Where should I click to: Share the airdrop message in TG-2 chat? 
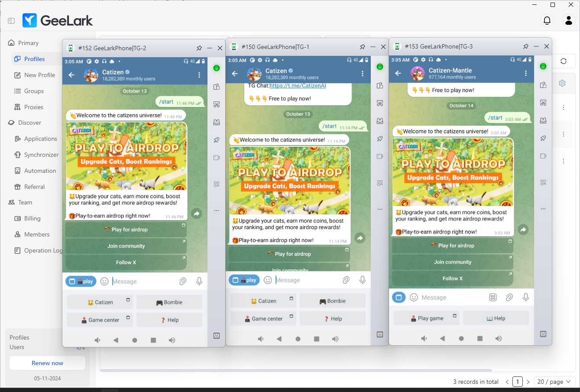[x=197, y=214]
